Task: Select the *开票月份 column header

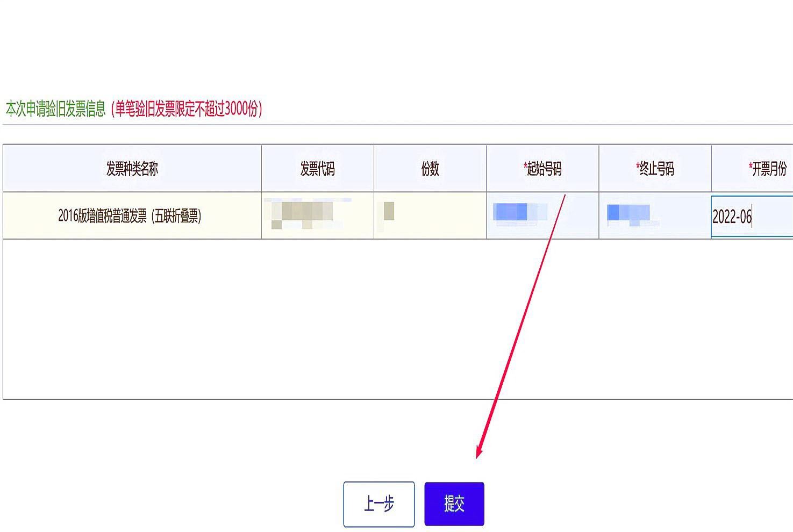Action: point(752,169)
